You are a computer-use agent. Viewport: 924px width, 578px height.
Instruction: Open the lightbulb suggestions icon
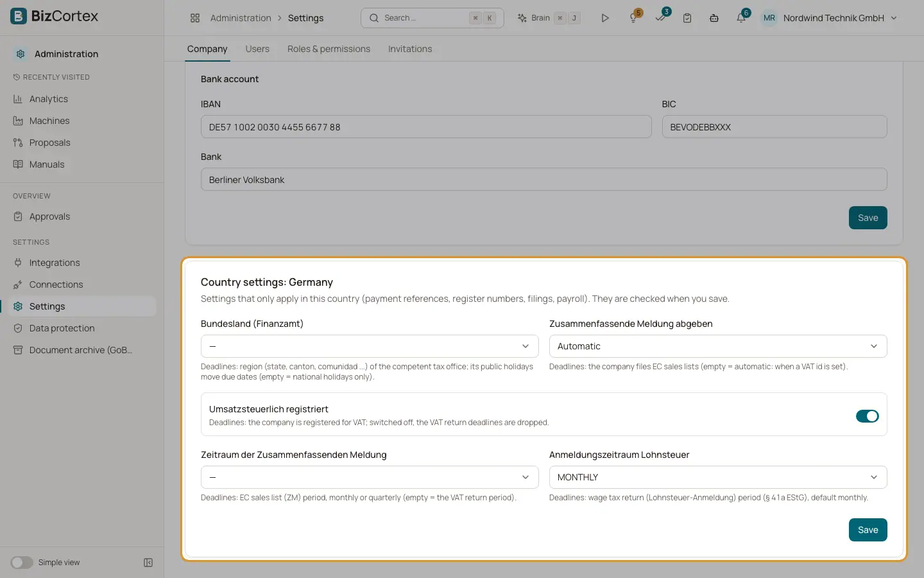click(x=633, y=18)
